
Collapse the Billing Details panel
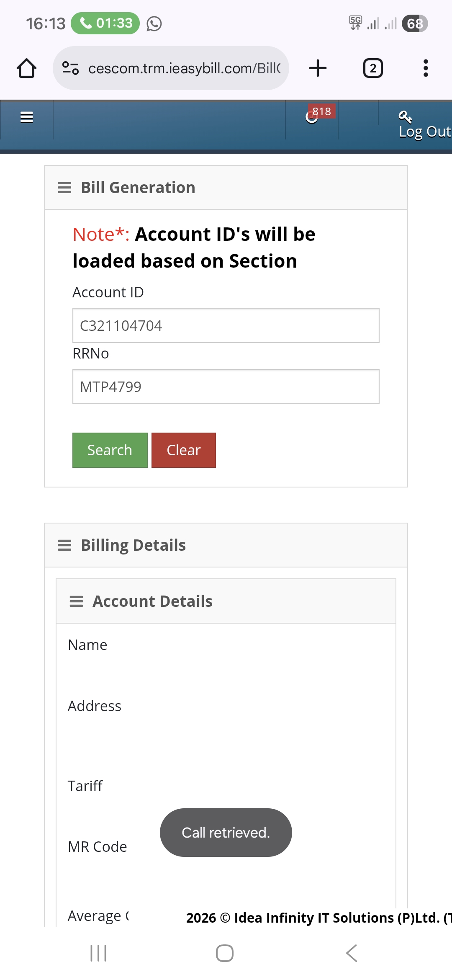pyautogui.click(x=64, y=545)
